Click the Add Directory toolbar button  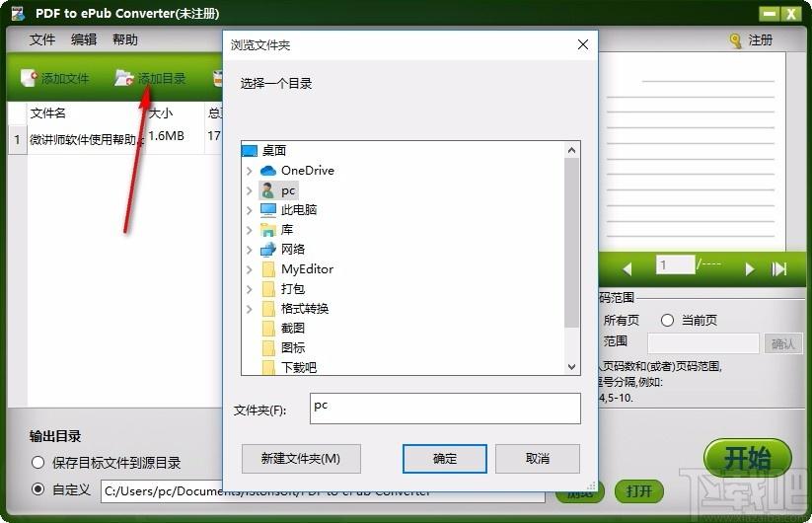[x=150, y=78]
